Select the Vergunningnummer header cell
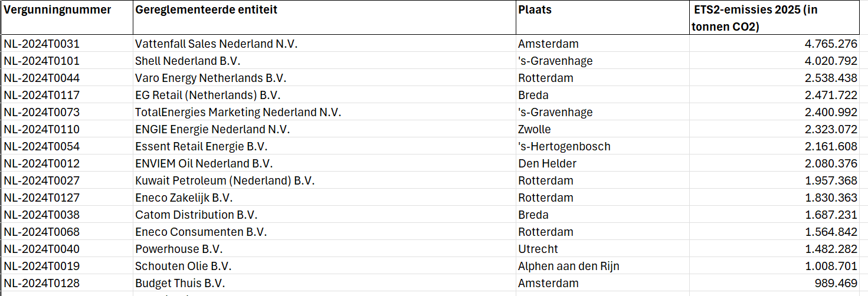This screenshot has height=296, width=868. (67, 18)
